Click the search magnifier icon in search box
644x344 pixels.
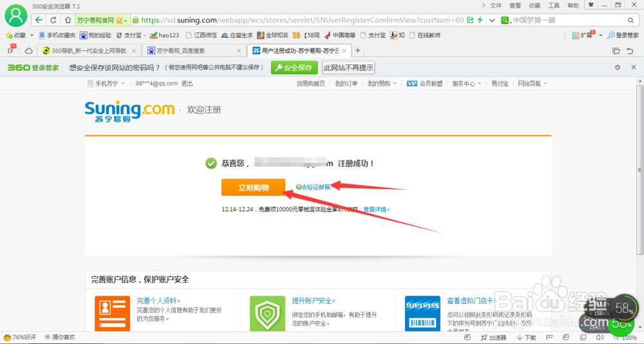(631, 20)
